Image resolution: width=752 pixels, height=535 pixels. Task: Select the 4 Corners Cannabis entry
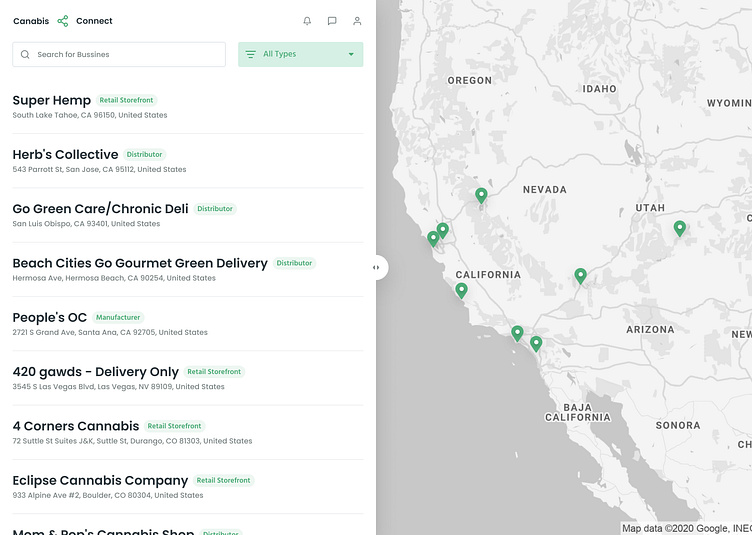[x=76, y=425]
